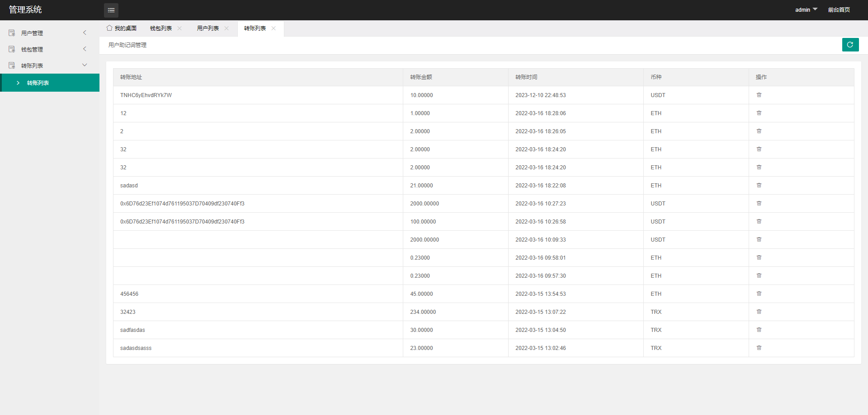The height and width of the screenshot is (415, 868).
Task: Expand the 用户管理 sidebar chevron
Action: point(85,33)
